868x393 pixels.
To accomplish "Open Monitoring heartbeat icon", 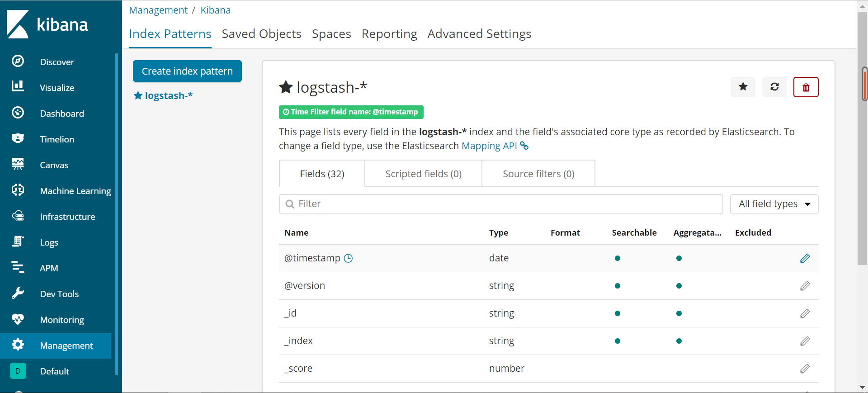I will coord(18,319).
